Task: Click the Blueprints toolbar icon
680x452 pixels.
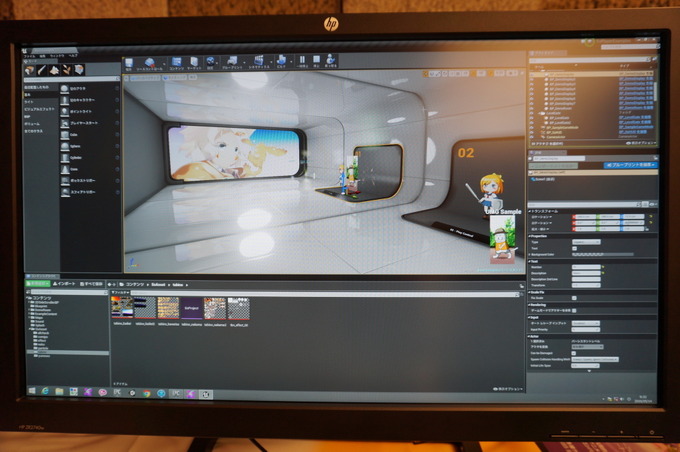Action: tap(230, 63)
